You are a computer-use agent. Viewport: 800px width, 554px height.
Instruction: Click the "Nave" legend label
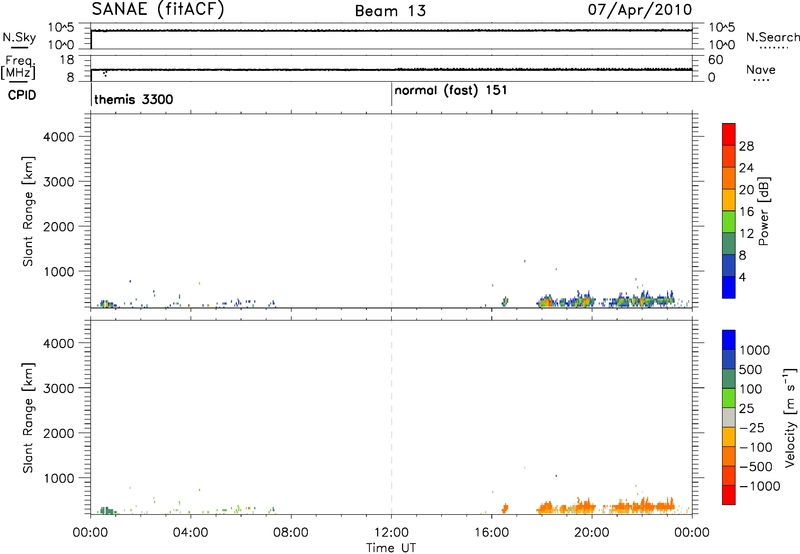760,69
